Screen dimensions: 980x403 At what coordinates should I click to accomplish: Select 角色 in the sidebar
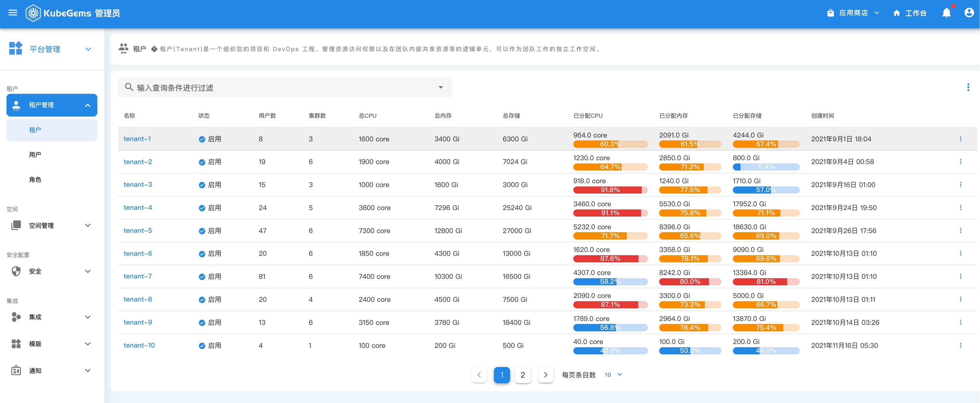click(x=52, y=179)
